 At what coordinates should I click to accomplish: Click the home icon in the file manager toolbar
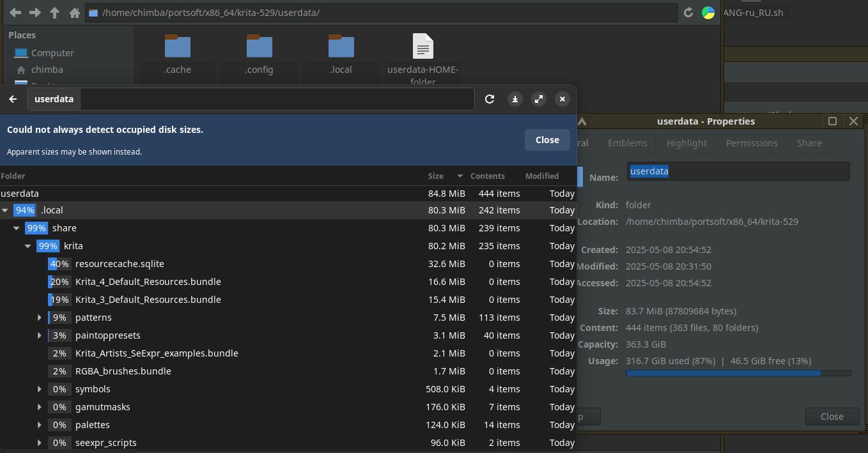(x=74, y=13)
